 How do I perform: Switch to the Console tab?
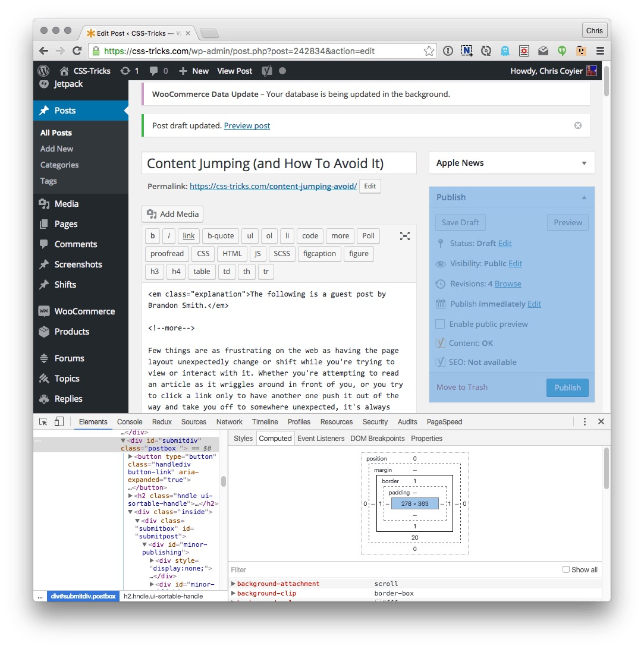pos(130,422)
